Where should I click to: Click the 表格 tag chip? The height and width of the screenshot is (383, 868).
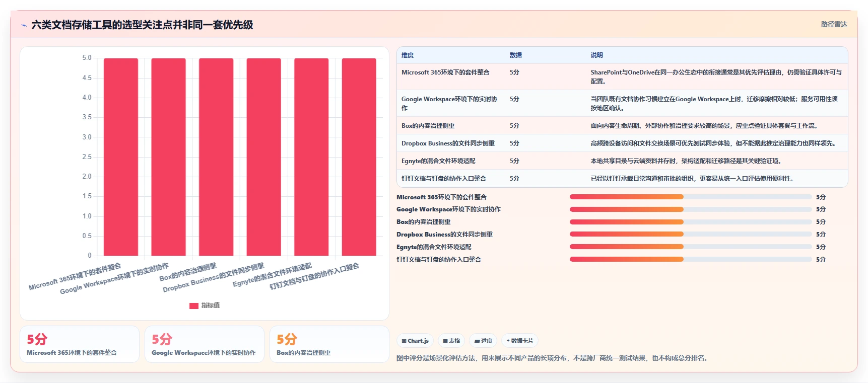pos(451,341)
